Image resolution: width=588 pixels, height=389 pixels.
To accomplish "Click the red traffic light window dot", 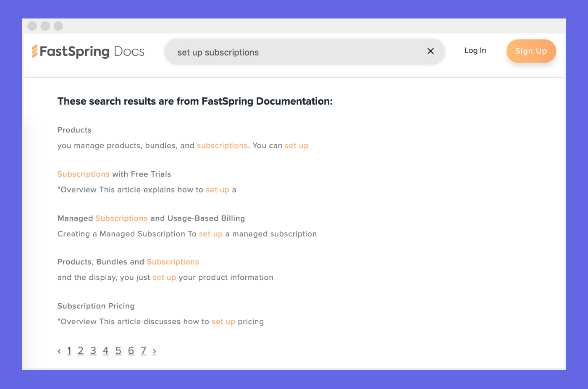I will 32,26.
